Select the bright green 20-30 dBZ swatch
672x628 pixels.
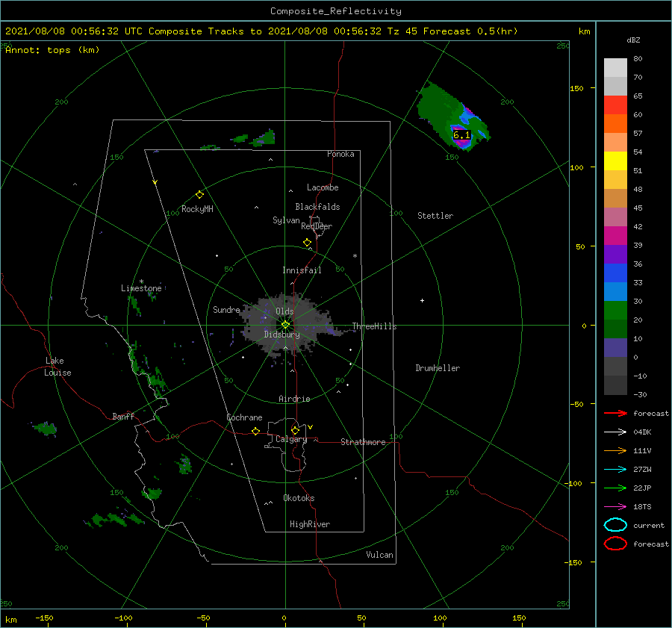click(x=615, y=311)
